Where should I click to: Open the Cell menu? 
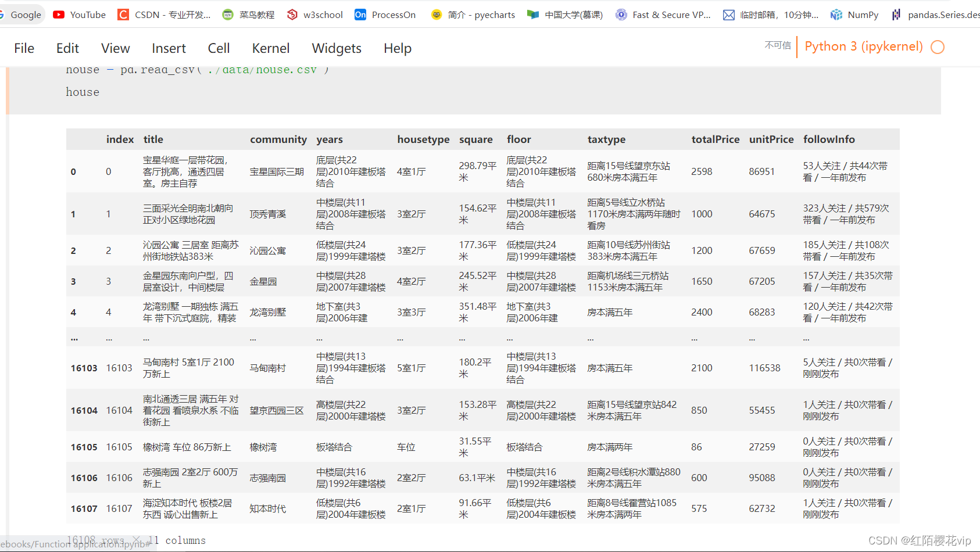[x=219, y=48]
